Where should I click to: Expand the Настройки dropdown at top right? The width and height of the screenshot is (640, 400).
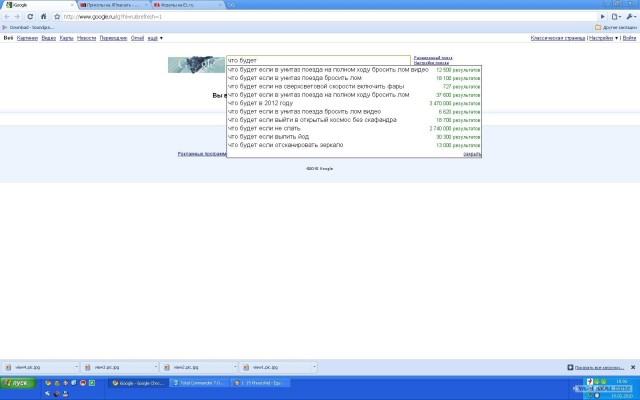(x=603, y=38)
